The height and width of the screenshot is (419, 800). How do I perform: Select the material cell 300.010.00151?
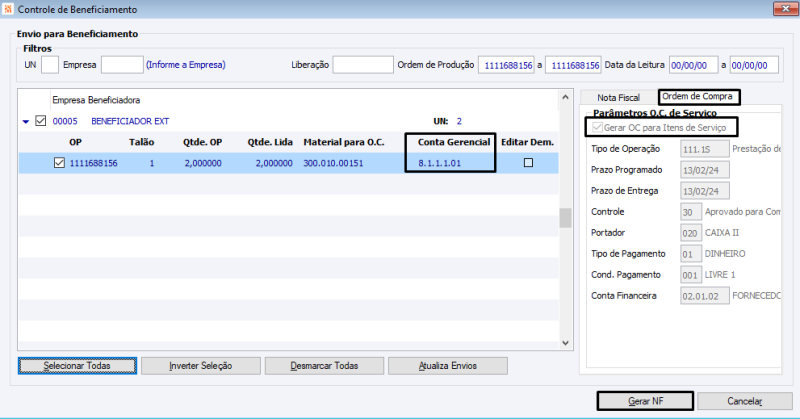(x=333, y=163)
